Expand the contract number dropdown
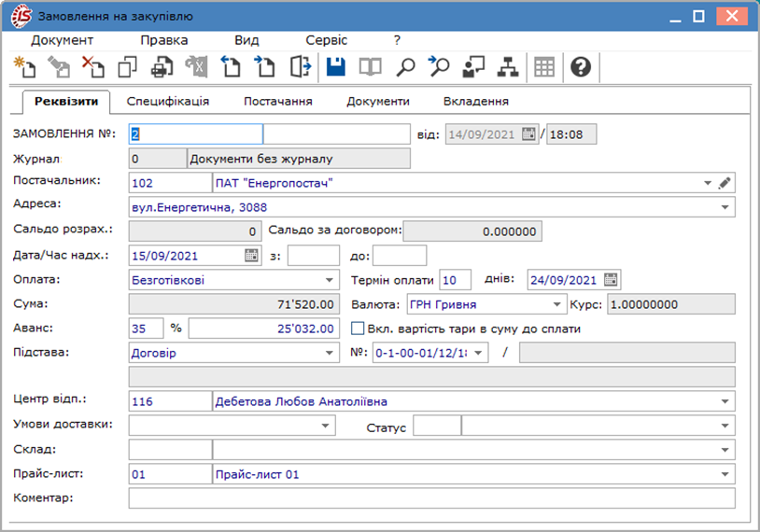The width and height of the screenshot is (760, 532). 478,353
